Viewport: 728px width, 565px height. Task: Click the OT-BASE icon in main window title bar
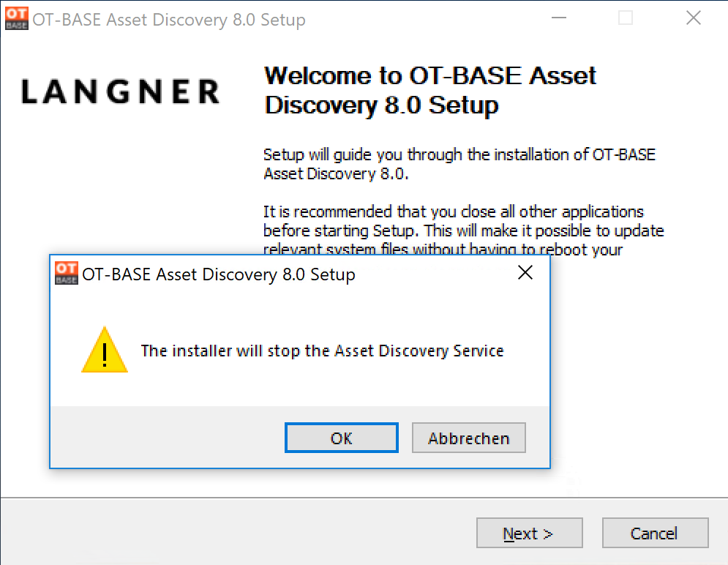[x=17, y=18]
